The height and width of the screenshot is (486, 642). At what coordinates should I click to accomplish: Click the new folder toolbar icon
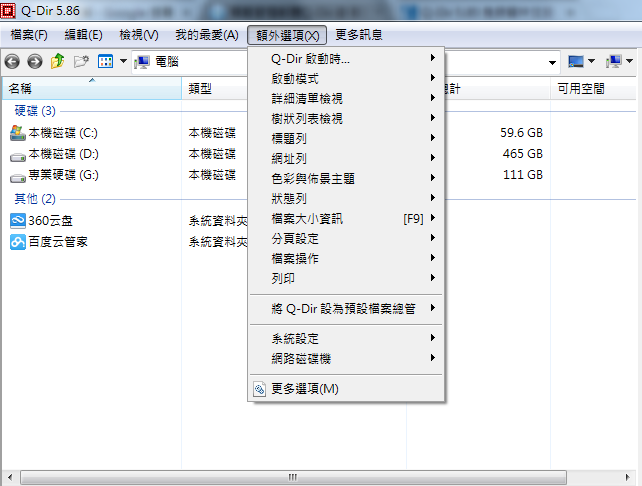coord(81,61)
